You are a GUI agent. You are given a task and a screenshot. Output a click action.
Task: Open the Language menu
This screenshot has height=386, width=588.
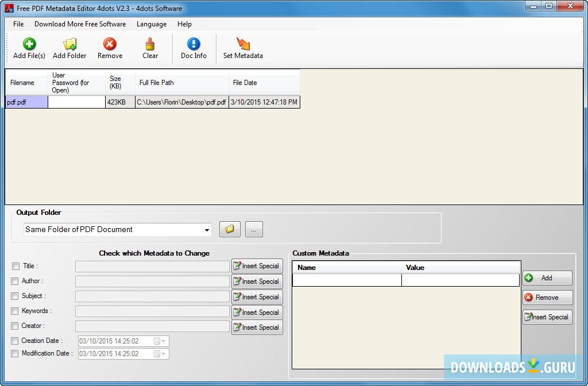pos(152,24)
